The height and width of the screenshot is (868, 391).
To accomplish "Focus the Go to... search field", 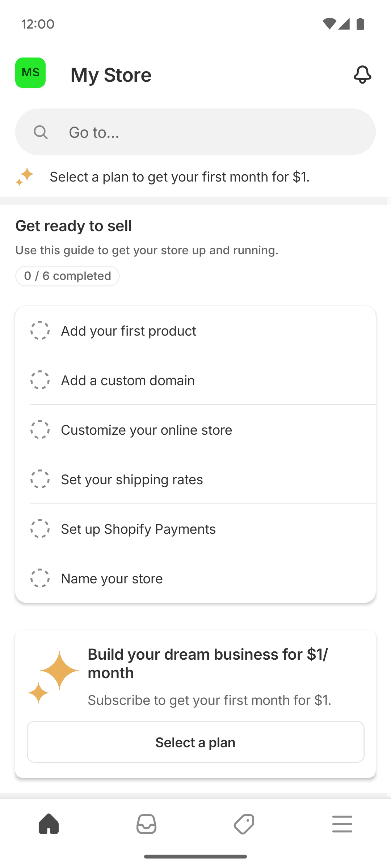I will (210, 132).
